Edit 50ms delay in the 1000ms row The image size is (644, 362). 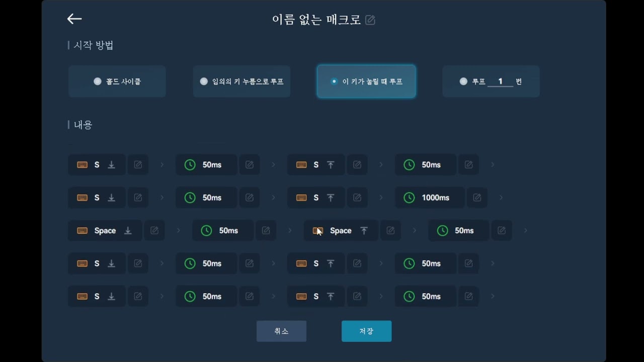pos(249,198)
